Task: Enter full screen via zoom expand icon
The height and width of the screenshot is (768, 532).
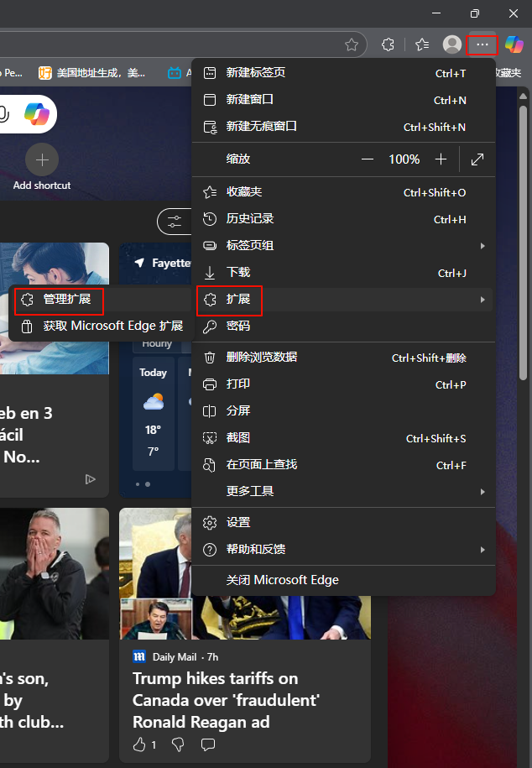Action: pyautogui.click(x=477, y=159)
